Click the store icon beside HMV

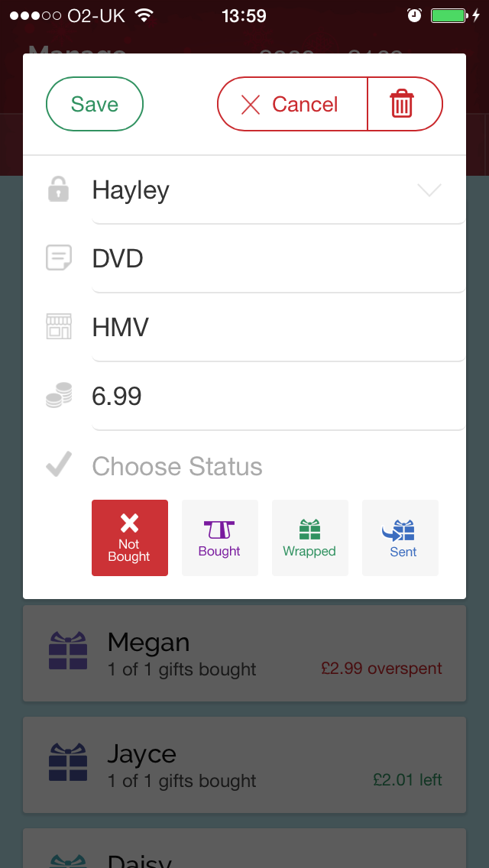(58, 327)
